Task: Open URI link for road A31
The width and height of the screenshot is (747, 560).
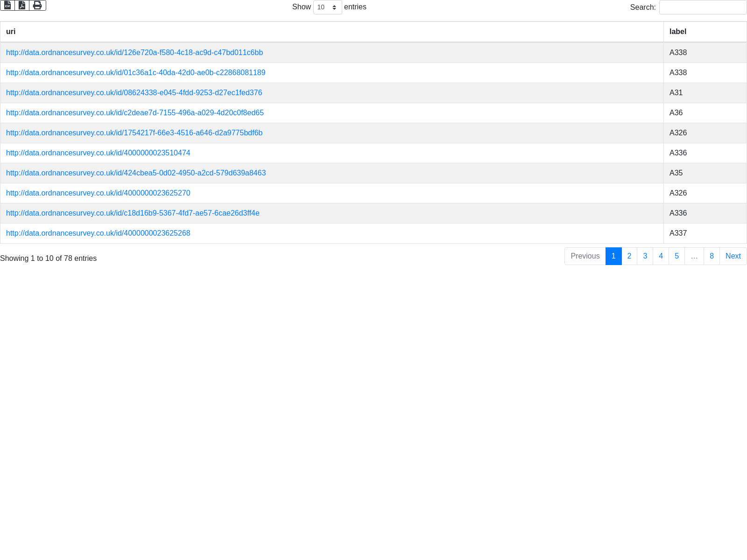Action: click(134, 93)
